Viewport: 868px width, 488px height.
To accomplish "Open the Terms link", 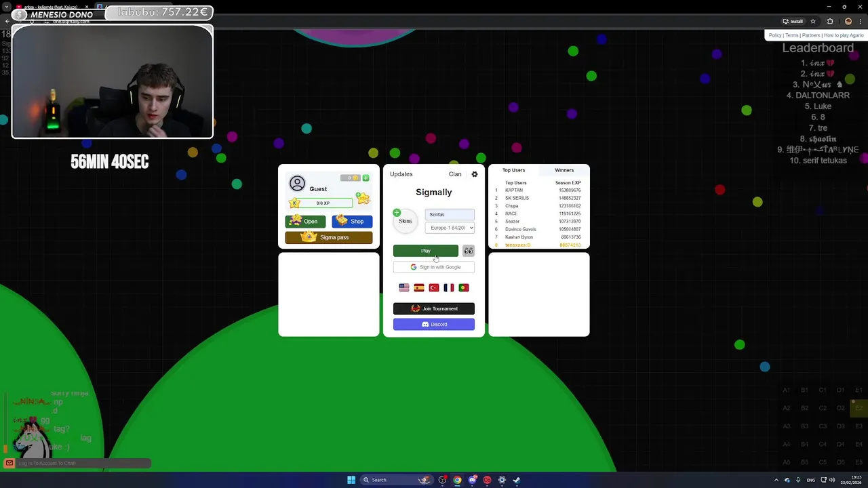I will pos(791,35).
